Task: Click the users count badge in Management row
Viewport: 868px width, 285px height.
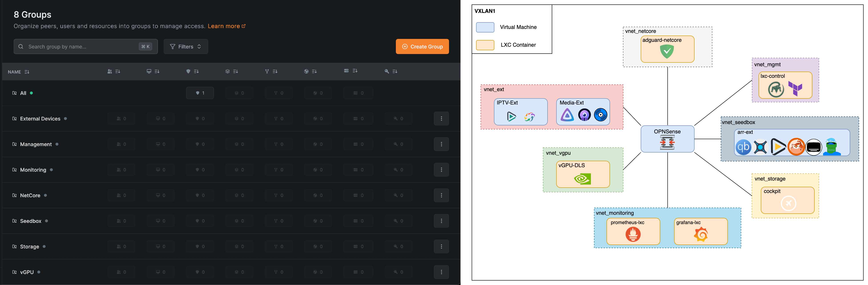Action: 121,144
